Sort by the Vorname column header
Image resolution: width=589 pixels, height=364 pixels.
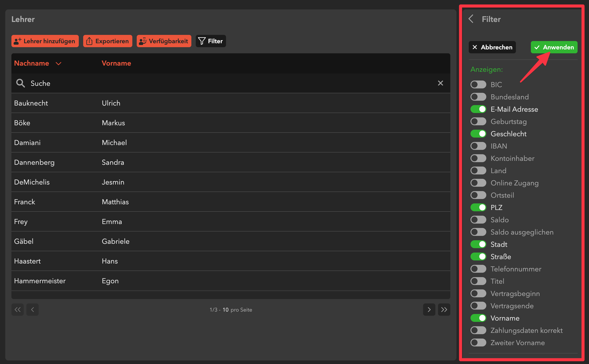(116, 63)
